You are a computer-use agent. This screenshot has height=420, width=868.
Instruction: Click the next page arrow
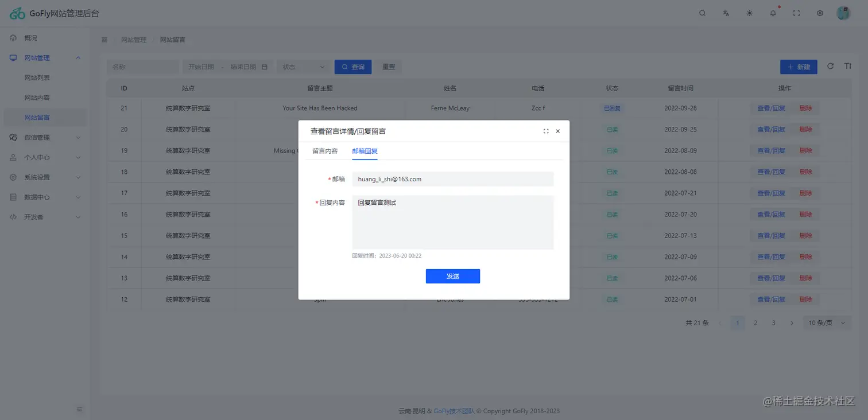[x=792, y=323]
